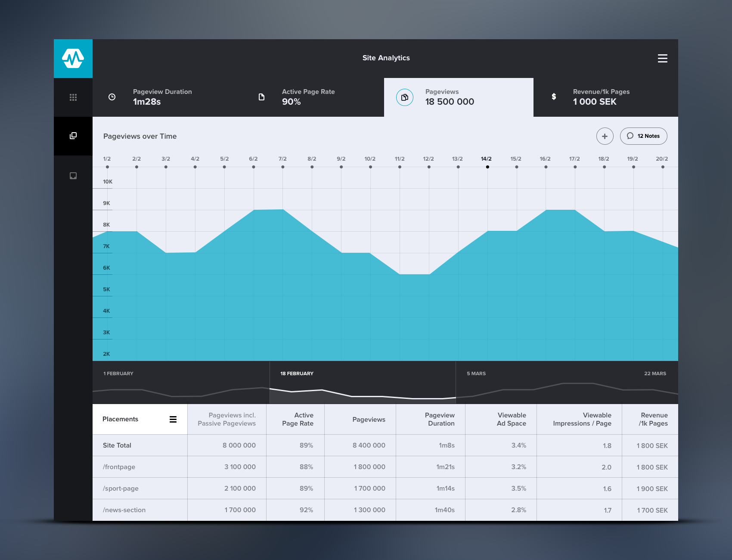Expand the Placements list menu

coord(173,420)
